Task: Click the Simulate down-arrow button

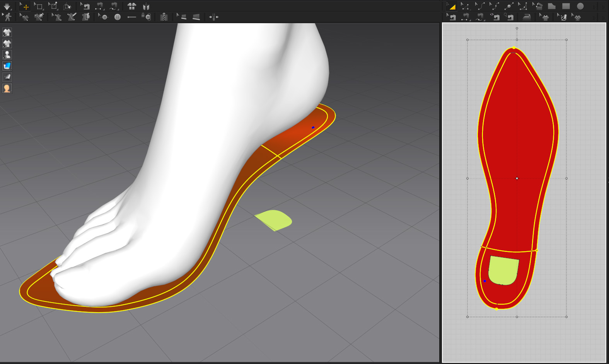Action: 7,6
